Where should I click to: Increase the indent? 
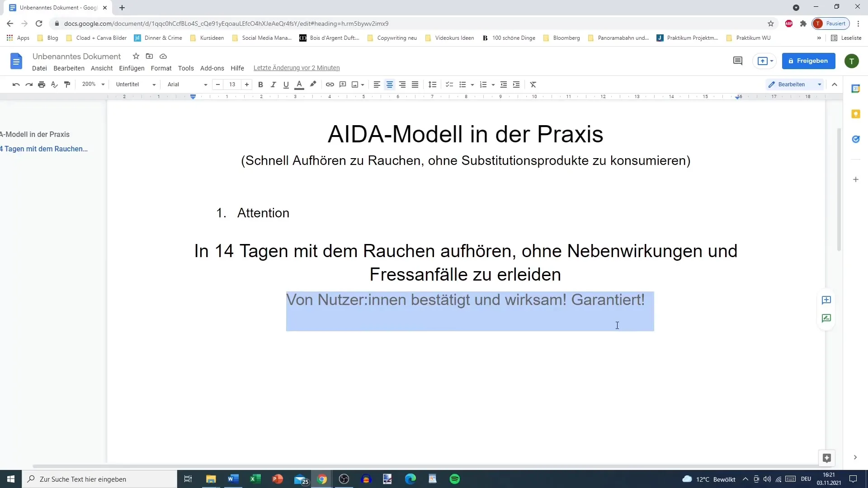pyautogui.click(x=516, y=84)
